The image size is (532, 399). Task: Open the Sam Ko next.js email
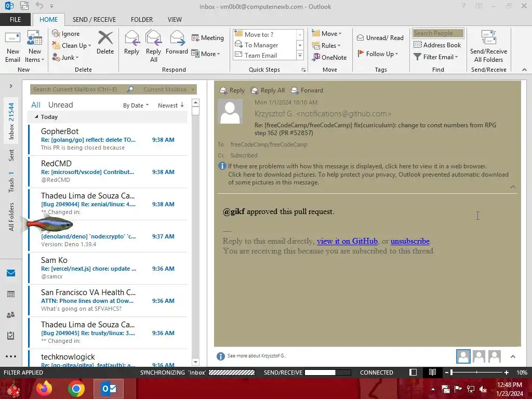pyautogui.click(x=108, y=269)
